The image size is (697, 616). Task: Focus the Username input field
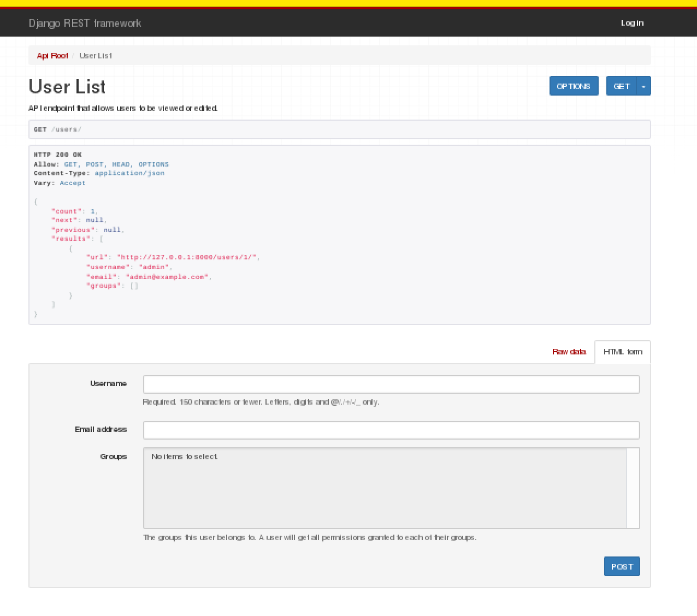(391, 384)
